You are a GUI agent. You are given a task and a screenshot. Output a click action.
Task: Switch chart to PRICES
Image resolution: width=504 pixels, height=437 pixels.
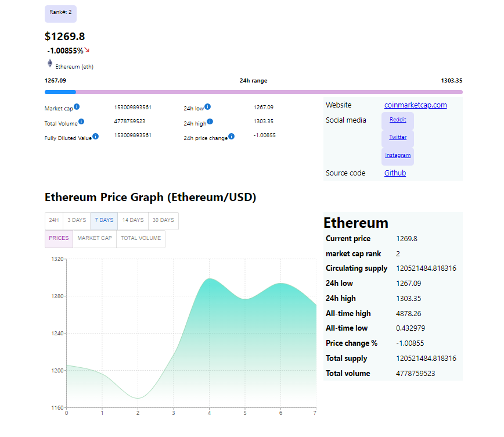(x=59, y=238)
